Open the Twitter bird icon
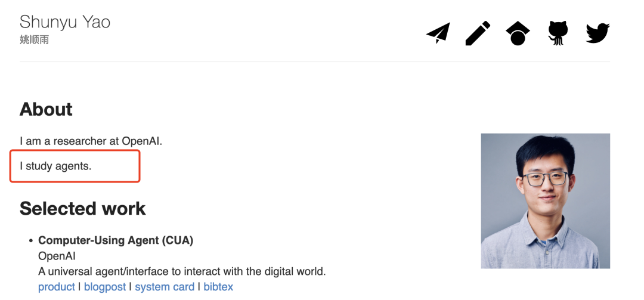The height and width of the screenshot is (300, 644). 597,33
